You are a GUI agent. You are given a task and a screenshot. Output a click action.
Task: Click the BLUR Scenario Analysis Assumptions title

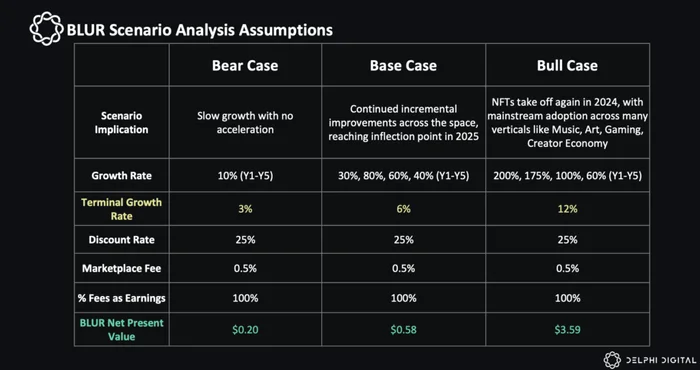click(x=200, y=30)
